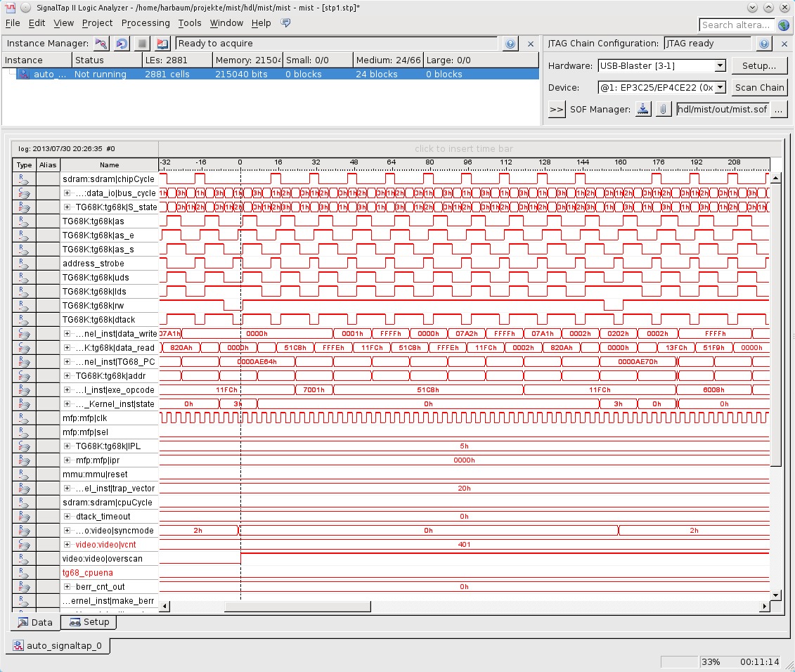Click the type icon for the TG68K:tg68k|lds row
Viewport: 795px width, 672px height.
pyautogui.click(x=24, y=292)
